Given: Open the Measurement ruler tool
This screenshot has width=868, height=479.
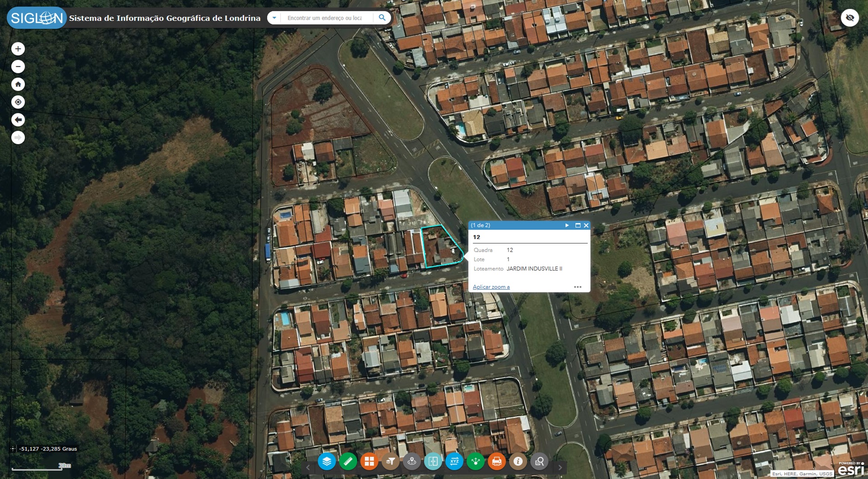Looking at the screenshot, I should click(x=348, y=461).
